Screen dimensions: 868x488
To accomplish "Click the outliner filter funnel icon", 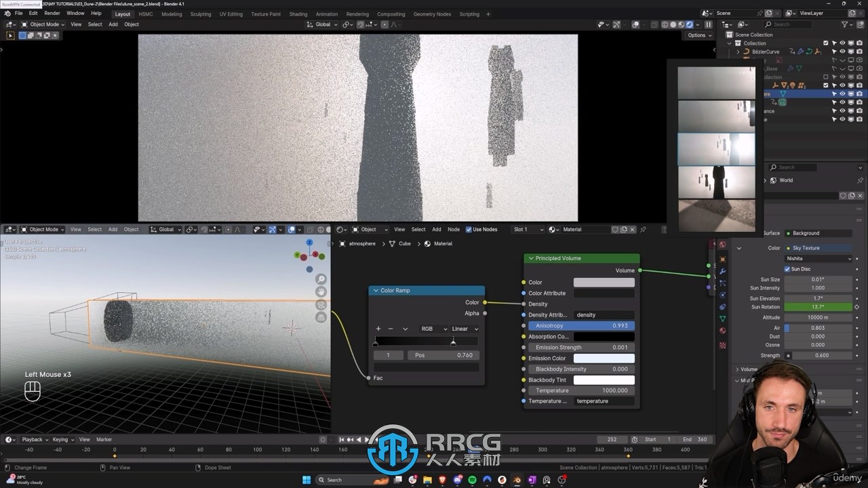I will tap(846, 24).
